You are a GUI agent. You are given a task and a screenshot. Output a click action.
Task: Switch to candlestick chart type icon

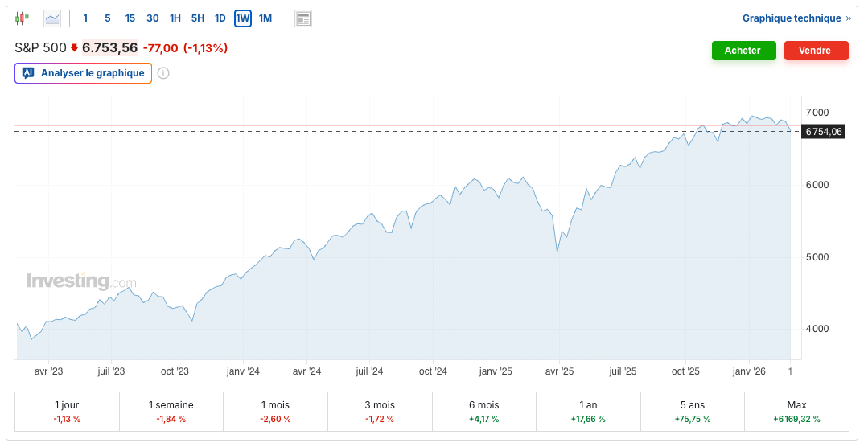point(22,18)
